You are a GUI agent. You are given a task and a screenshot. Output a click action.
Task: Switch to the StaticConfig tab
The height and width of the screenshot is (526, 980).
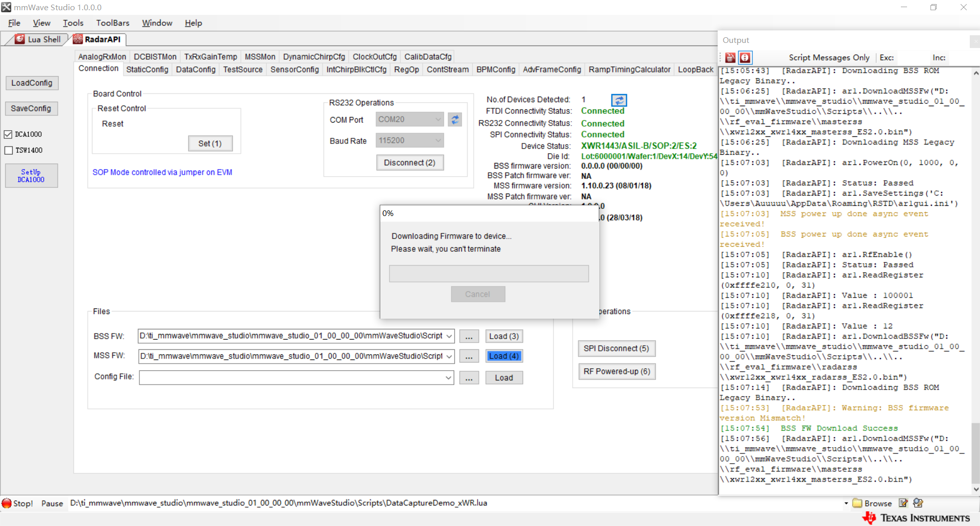coord(147,69)
